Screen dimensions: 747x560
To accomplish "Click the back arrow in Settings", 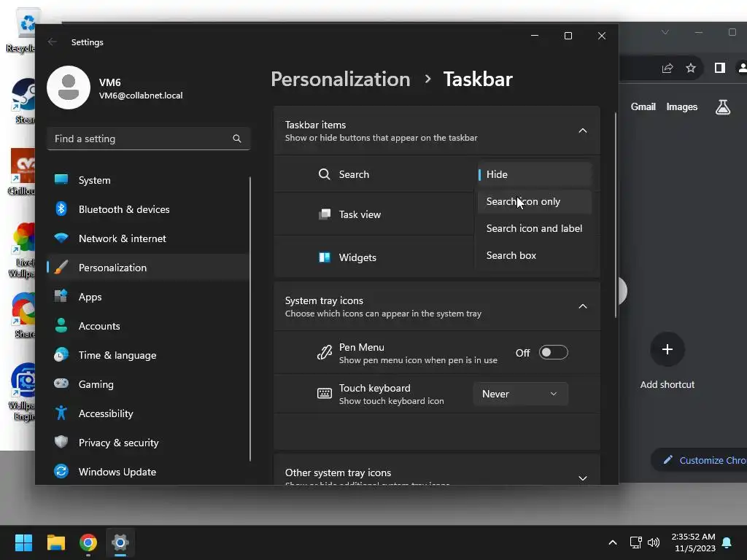I will click(x=53, y=42).
